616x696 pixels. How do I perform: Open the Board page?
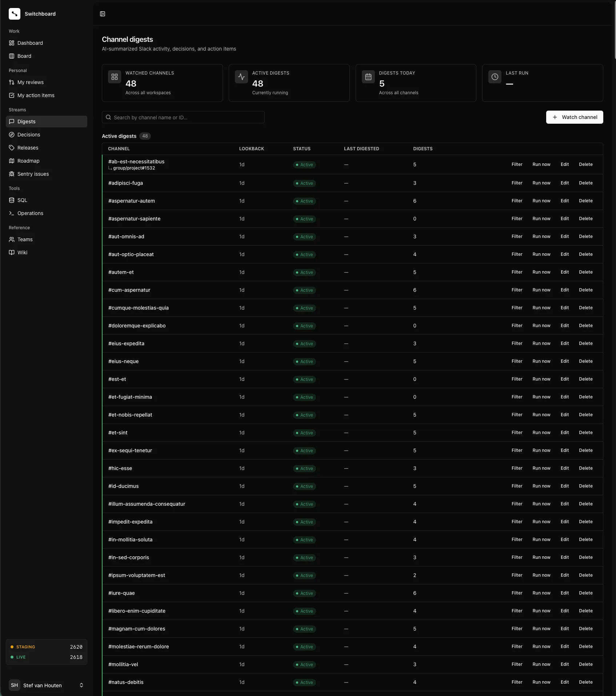[x=47, y=56]
